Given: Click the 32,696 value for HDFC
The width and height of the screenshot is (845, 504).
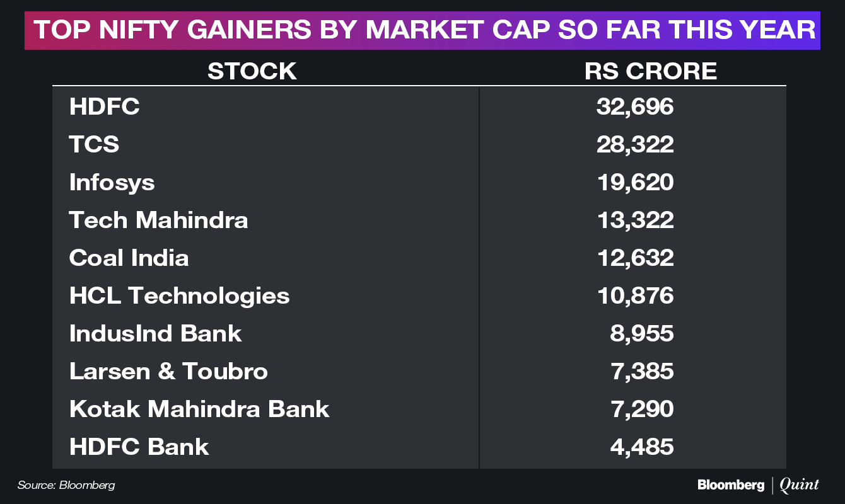Looking at the screenshot, I should pyautogui.click(x=635, y=107).
